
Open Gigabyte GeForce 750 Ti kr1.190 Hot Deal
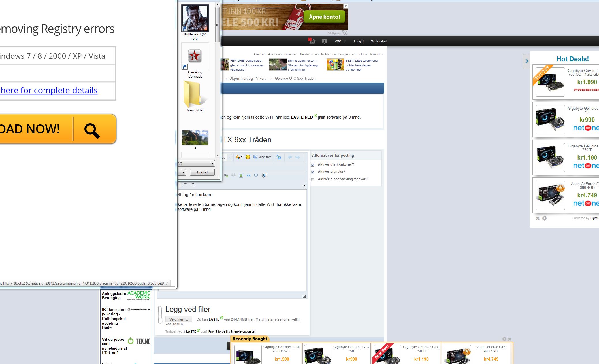pyautogui.click(x=566, y=157)
